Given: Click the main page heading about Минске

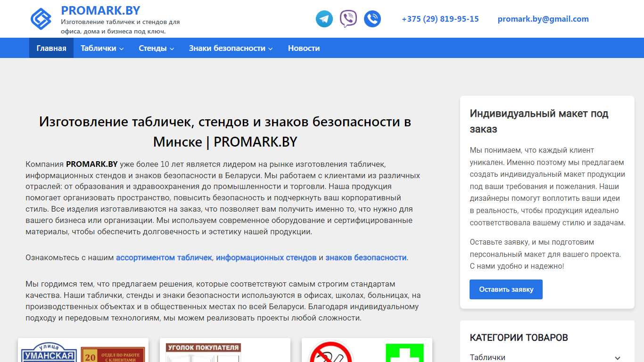Looking at the screenshot, I should [x=225, y=132].
